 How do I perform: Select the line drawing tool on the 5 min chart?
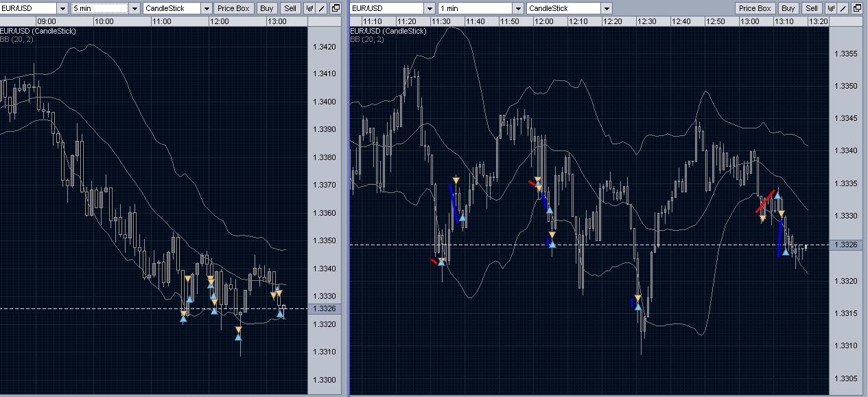322,8
